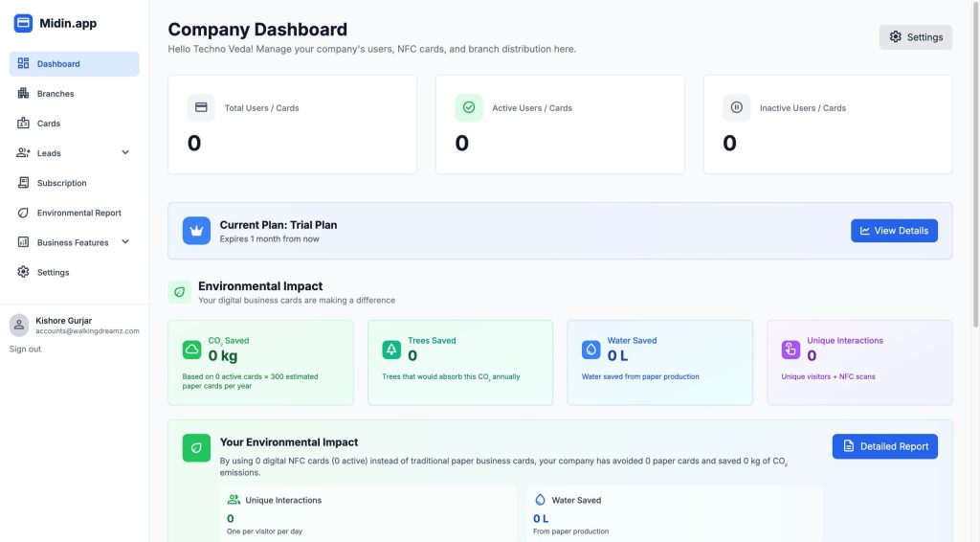The width and height of the screenshot is (980, 542).
Task: Click the green cloud CO2 Saved icon
Action: 192,350
